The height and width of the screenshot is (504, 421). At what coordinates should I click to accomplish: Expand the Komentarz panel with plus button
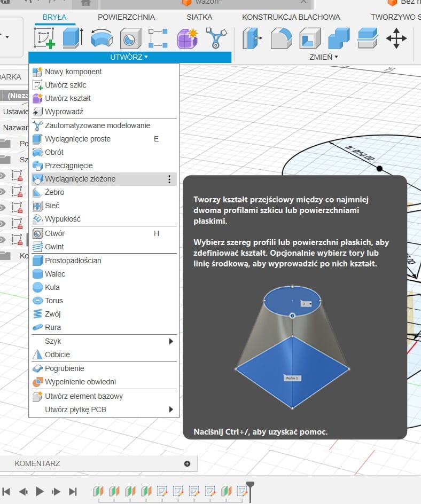(x=187, y=463)
